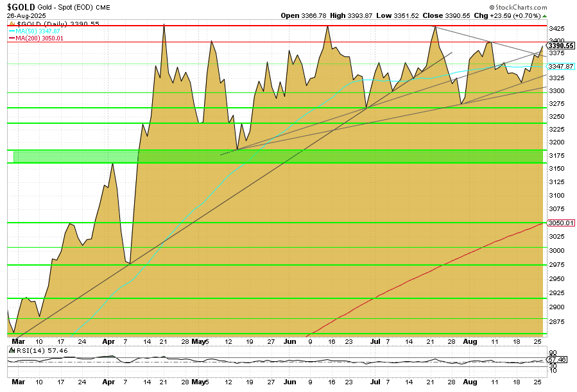Click the 2900 price axis label
Screen dimensions: 577x392
556,307
